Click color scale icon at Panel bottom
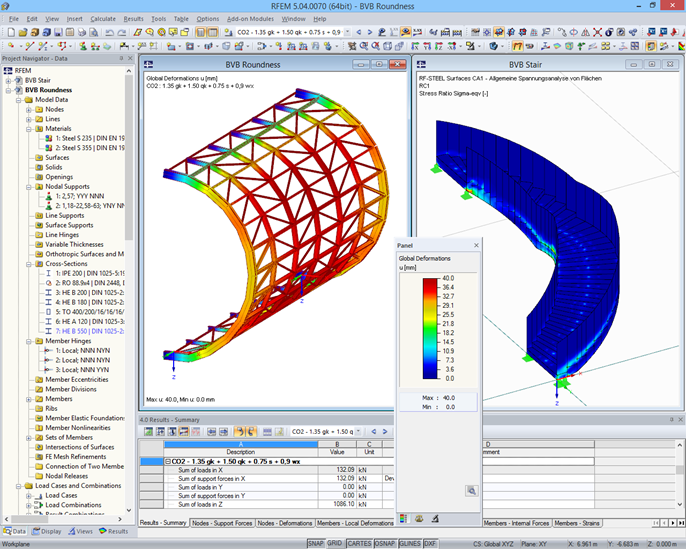 pyautogui.click(x=403, y=518)
